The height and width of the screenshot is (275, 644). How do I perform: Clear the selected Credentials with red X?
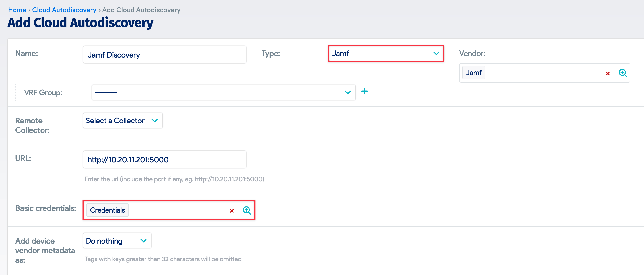pyautogui.click(x=232, y=211)
